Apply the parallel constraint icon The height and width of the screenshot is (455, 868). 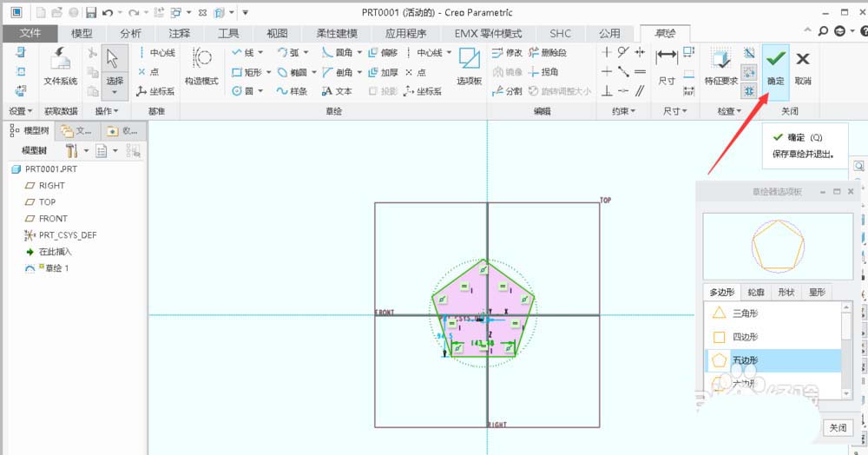tap(640, 91)
